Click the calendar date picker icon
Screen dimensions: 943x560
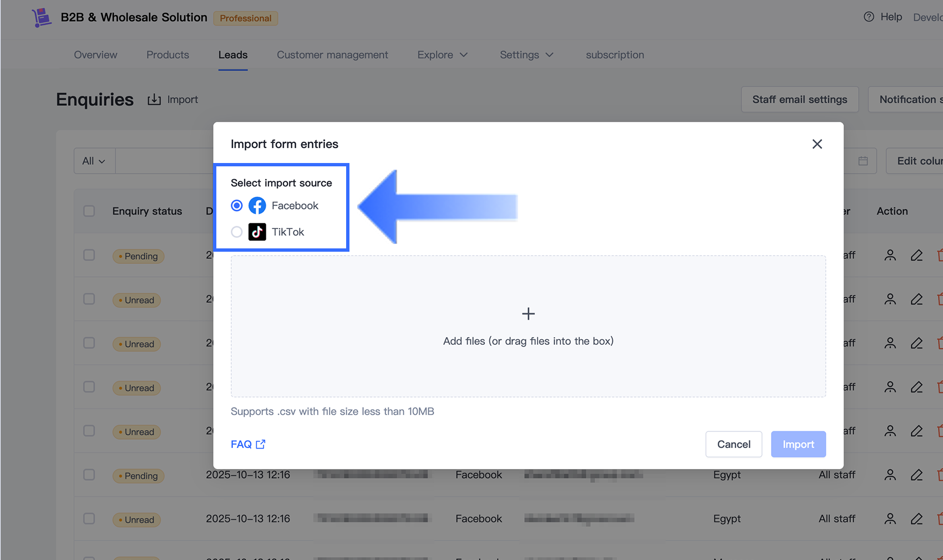[x=863, y=161]
